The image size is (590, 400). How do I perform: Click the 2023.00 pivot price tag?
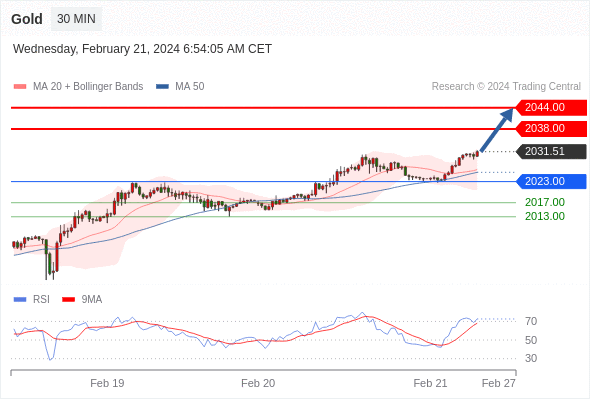coord(551,181)
